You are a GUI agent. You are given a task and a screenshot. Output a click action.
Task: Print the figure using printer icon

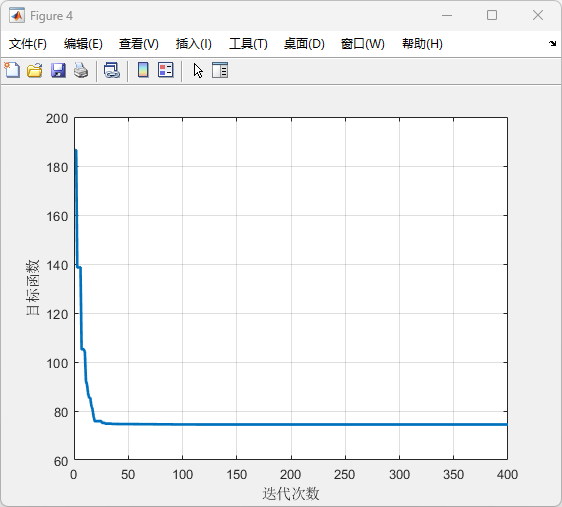click(81, 70)
